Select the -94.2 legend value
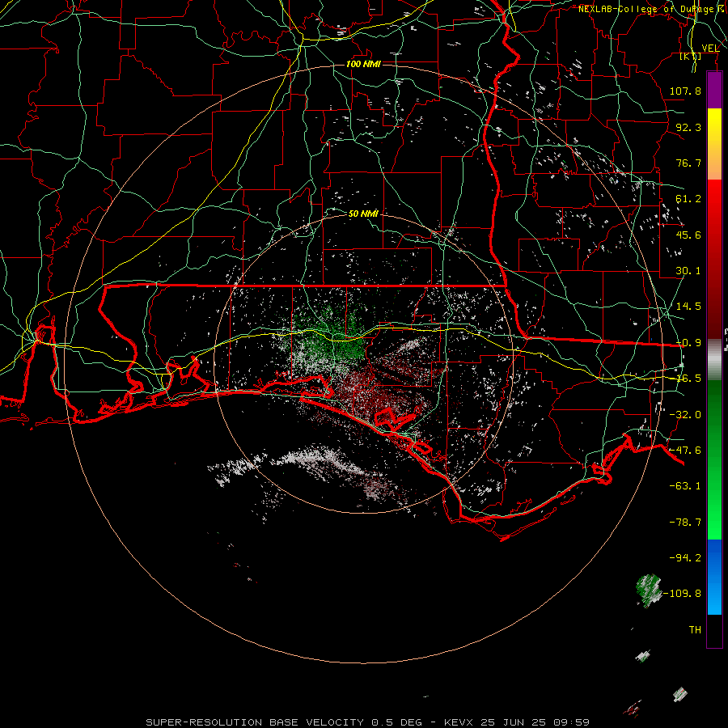728x728 pixels. (685, 558)
